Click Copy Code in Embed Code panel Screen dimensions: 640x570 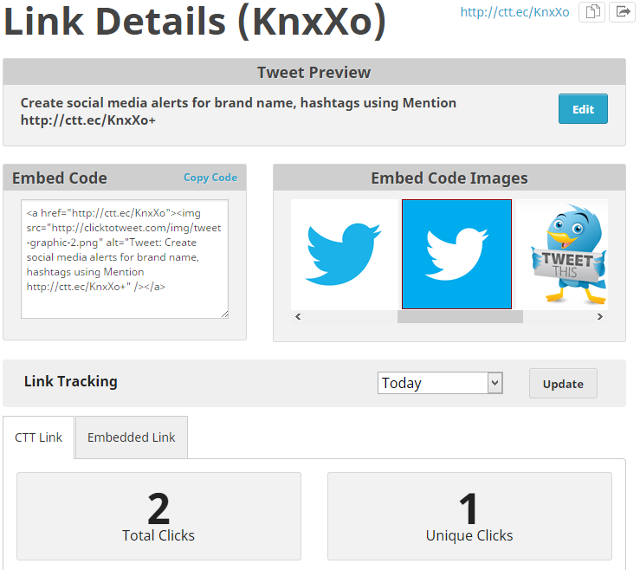[x=210, y=178]
